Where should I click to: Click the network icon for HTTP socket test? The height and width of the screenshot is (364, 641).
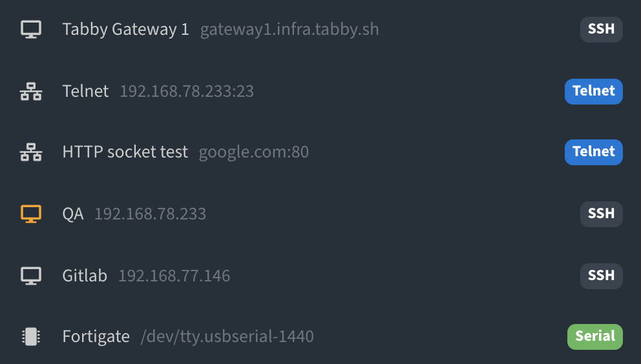click(x=31, y=152)
